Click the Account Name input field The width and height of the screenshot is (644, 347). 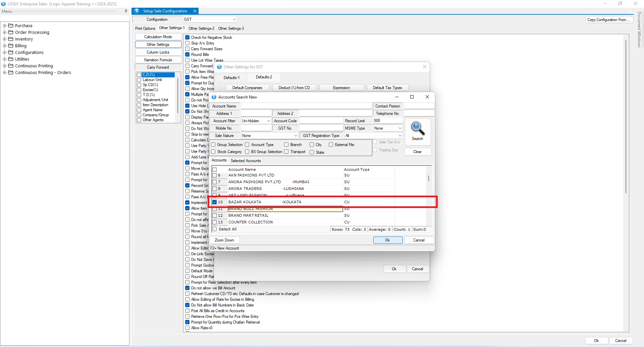(x=306, y=106)
